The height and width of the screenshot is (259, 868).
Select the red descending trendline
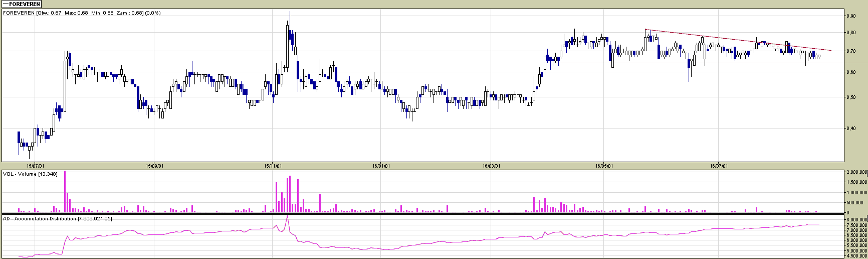737,40
